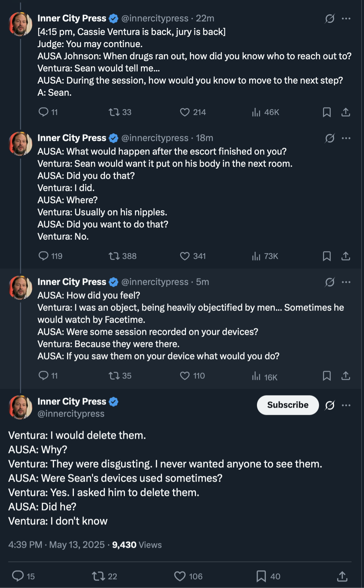364x588 pixels.
Task: Open more options on the 5m tweet
Action: click(346, 282)
